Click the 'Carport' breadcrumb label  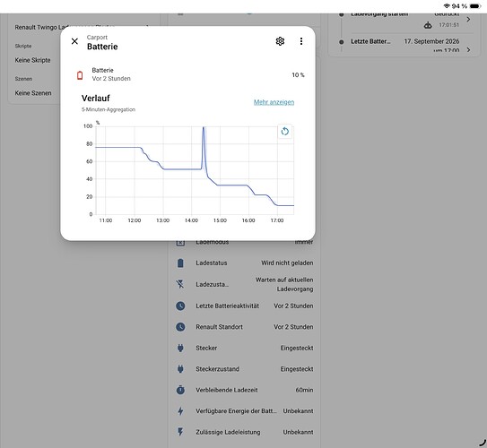(x=97, y=38)
